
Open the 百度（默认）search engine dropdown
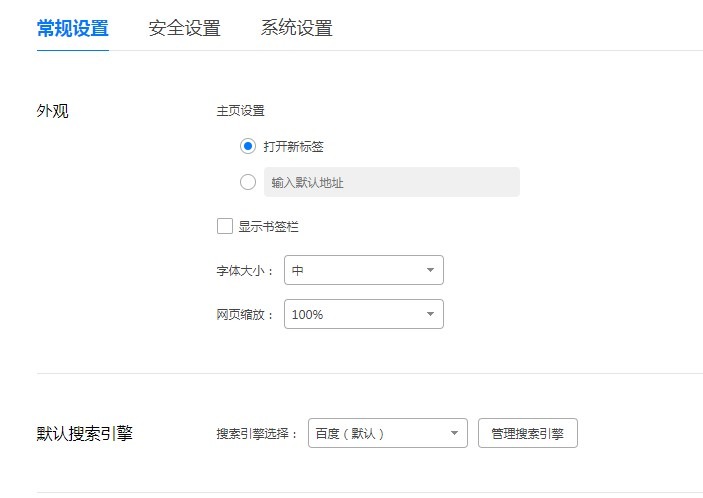388,433
